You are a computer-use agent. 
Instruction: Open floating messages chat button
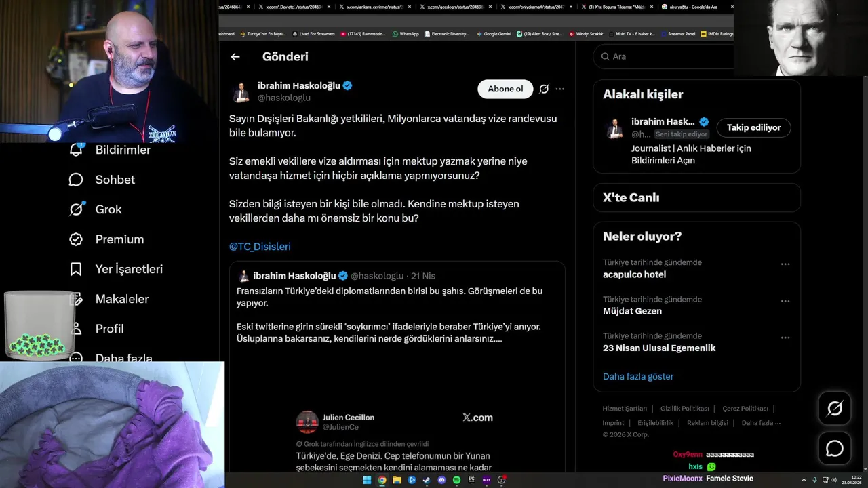tap(835, 449)
